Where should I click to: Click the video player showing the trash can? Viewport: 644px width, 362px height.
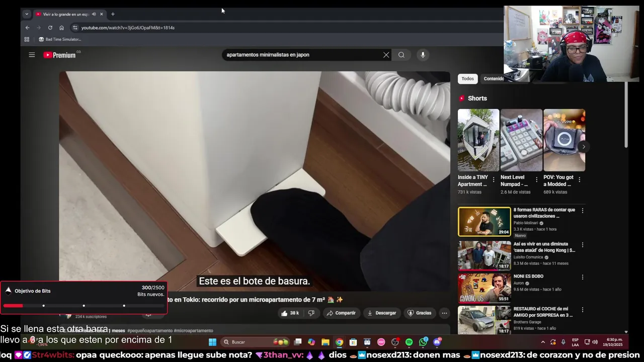click(255, 181)
